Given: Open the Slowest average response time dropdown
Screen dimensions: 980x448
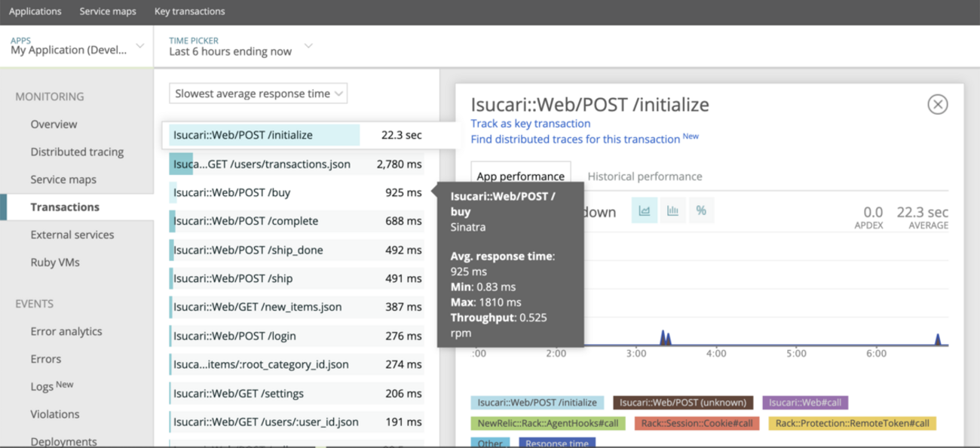Looking at the screenshot, I should 258,94.
